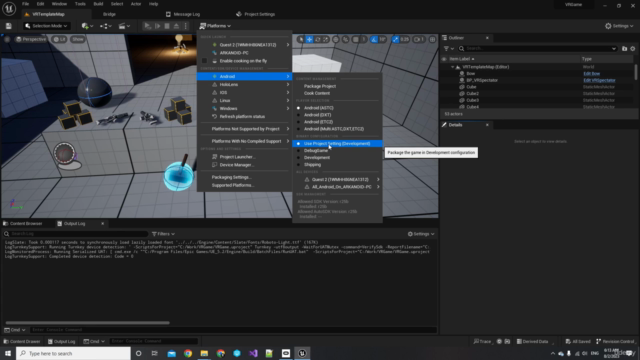Toggle world/local coordinate system icon

point(336,39)
